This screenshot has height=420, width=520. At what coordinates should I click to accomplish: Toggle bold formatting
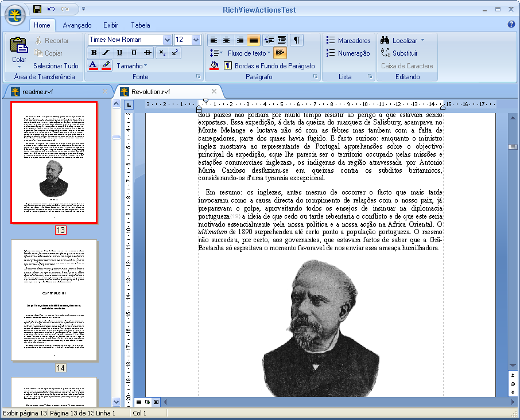coord(94,53)
